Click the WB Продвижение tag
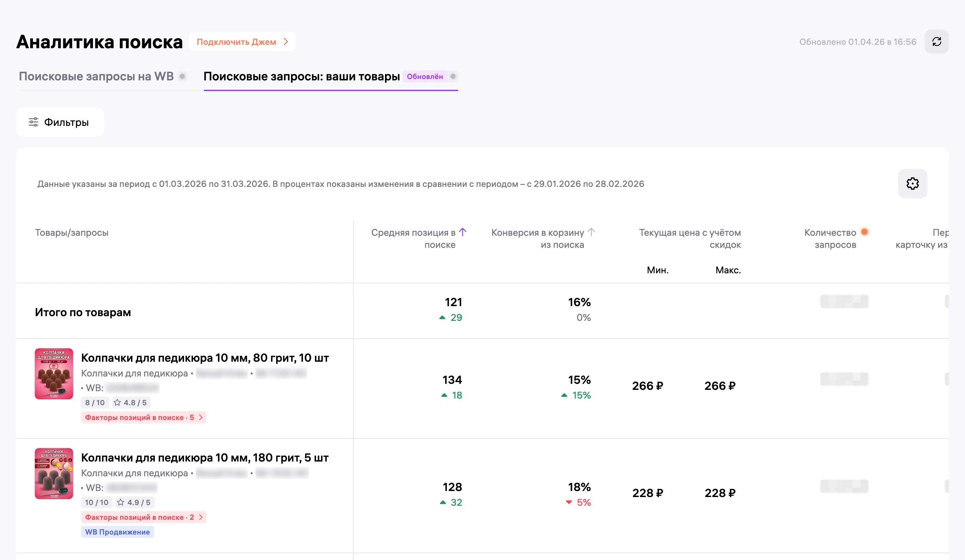The height and width of the screenshot is (560, 965). (118, 532)
